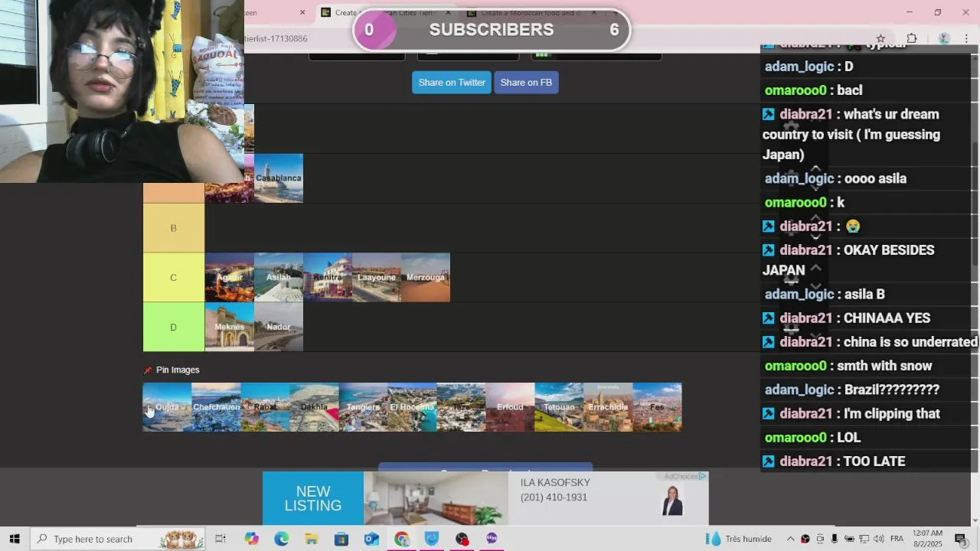Open the Windows Start menu
The width and height of the screenshot is (980, 551).
[15, 539]
